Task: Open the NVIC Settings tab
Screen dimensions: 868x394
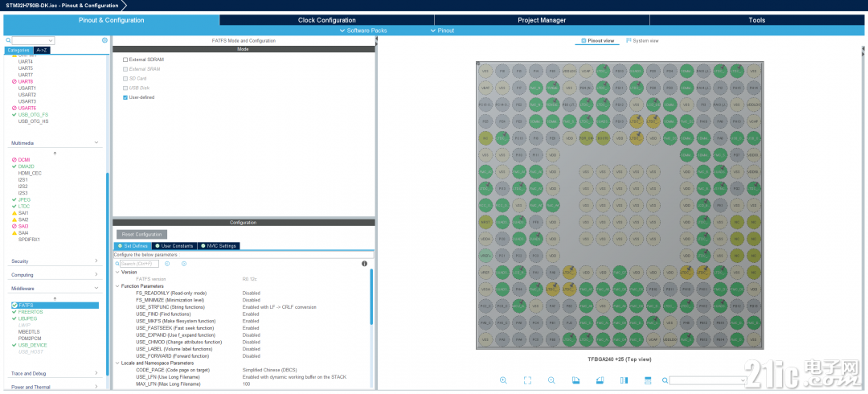Action: tap(219, 246)
